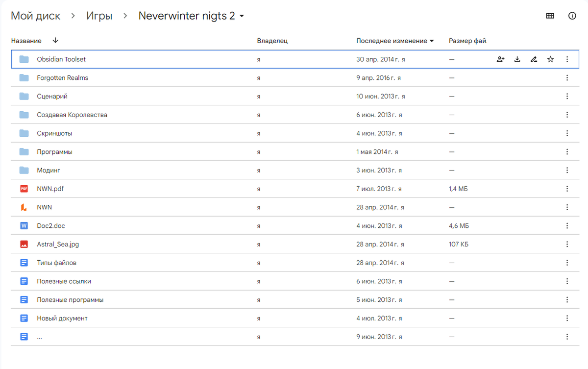Click the NWN.pdf red PDF icon
The height and width of the screenshot is (369, 588).
(24, 189)
